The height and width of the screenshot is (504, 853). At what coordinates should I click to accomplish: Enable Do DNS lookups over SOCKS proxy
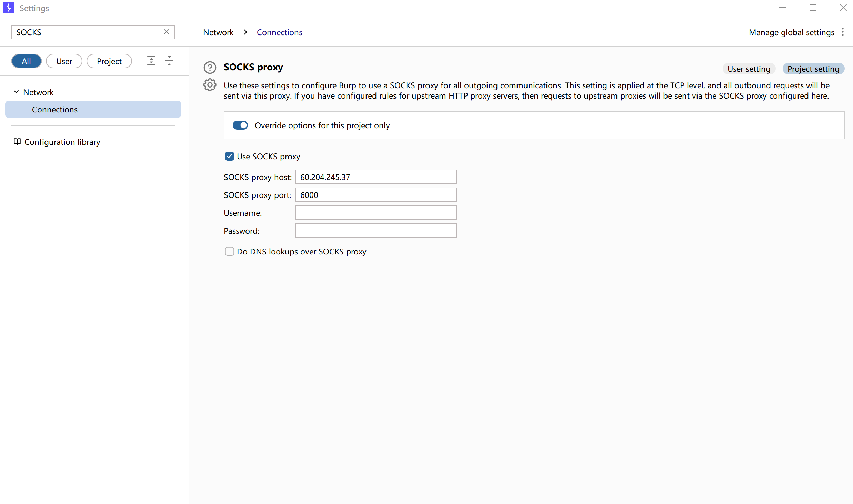click(x=229, y=251)
